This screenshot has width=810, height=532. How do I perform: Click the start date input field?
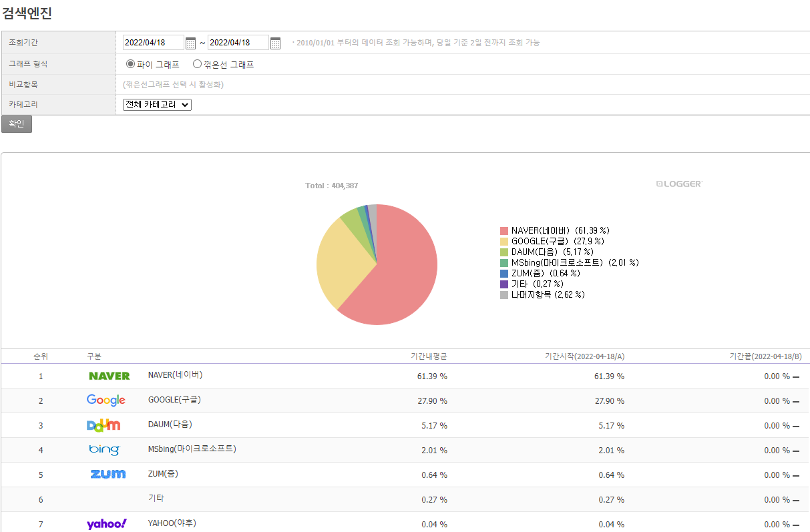pos(154,43)
